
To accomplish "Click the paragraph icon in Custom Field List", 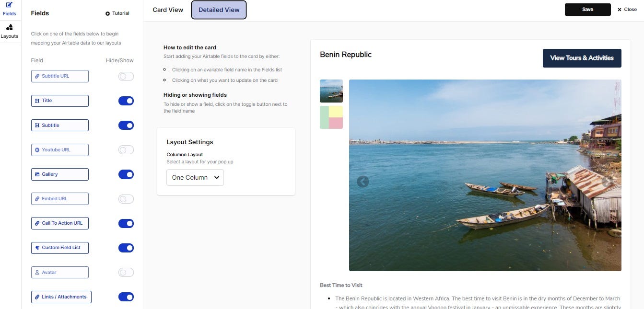I will point(37,248).
